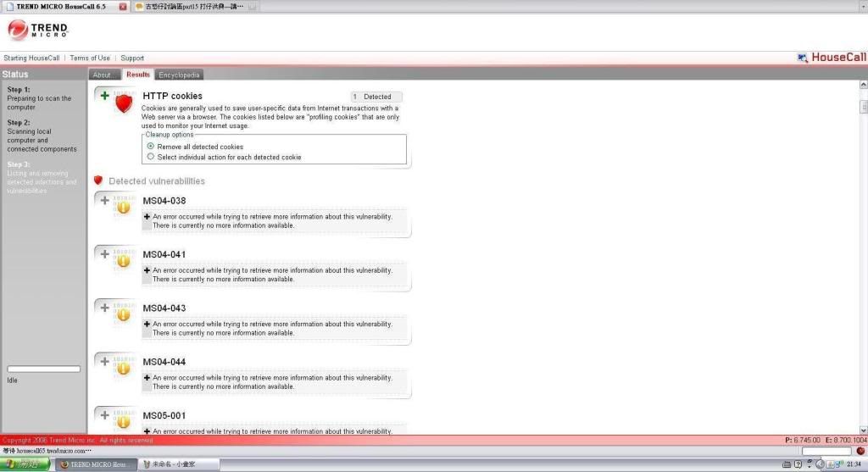Click the HouseCall icon in the header

[x=802, y=58]
